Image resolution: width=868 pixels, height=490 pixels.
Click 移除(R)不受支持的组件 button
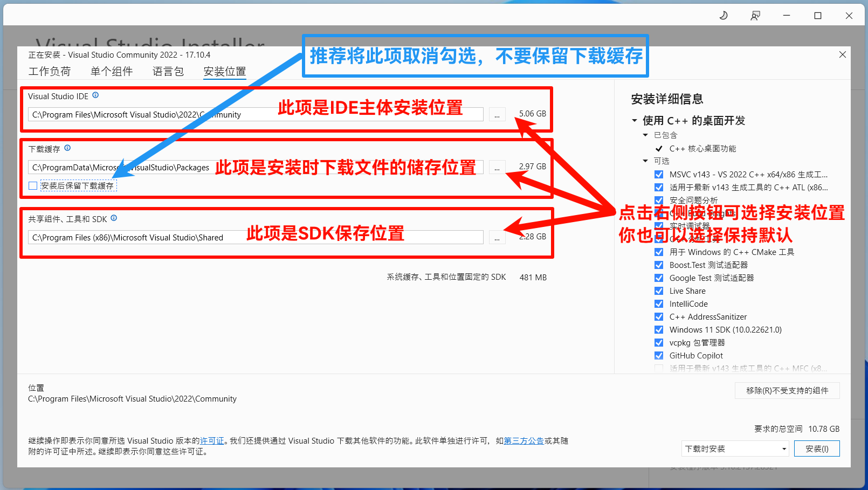[x=787, y=391]
